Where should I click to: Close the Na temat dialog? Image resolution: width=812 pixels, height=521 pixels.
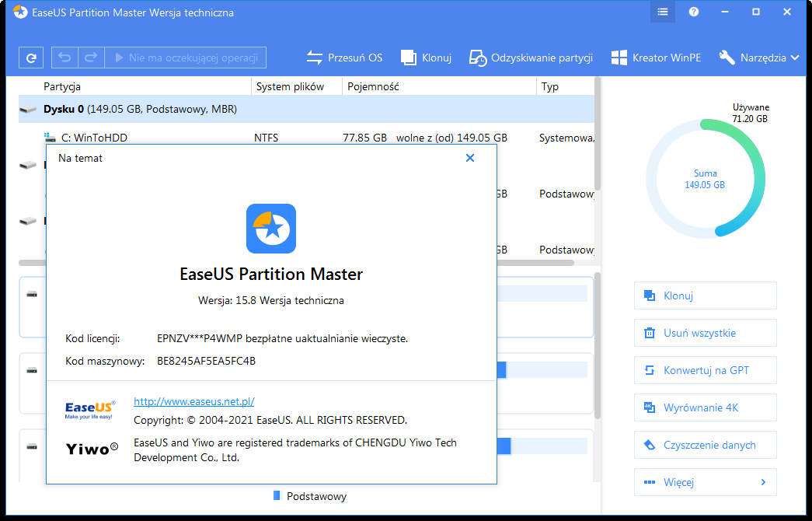pyautogui.click(x=469, y=158)
